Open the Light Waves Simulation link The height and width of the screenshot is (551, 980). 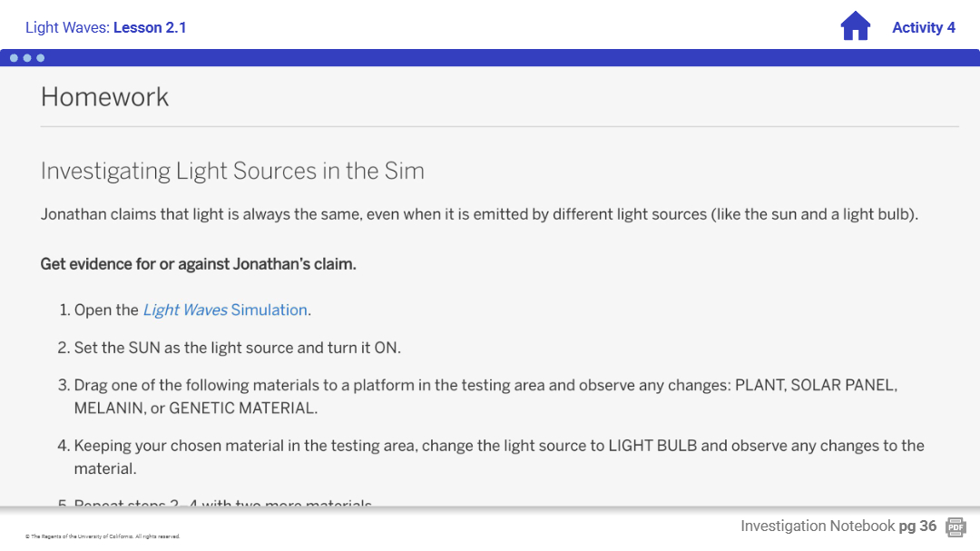pos(225,310)
